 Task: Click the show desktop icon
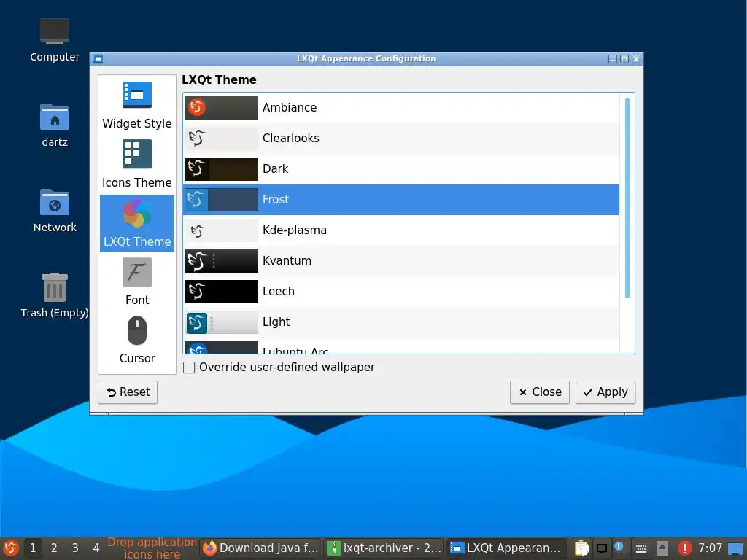[735, 548]
